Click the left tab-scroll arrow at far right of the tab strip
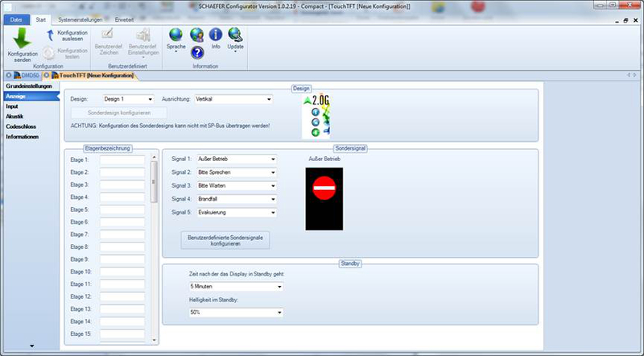Image resolution: width=644 pixels, height=356 pixels. (x=629, y=75)
